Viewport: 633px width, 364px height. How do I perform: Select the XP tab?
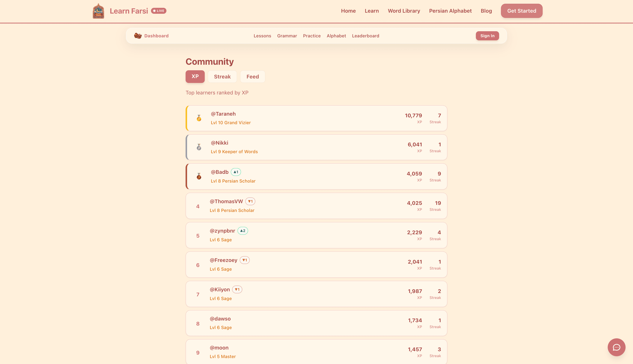[195, 77]
